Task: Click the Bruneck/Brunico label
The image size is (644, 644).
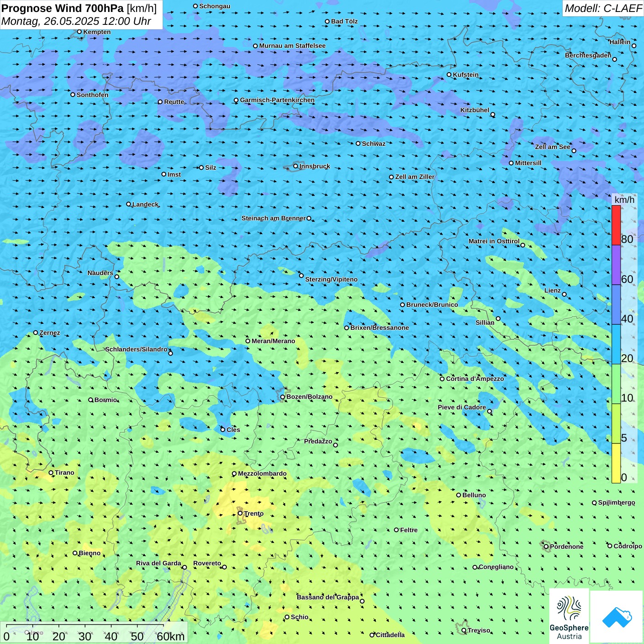Action: pos(432,305)
